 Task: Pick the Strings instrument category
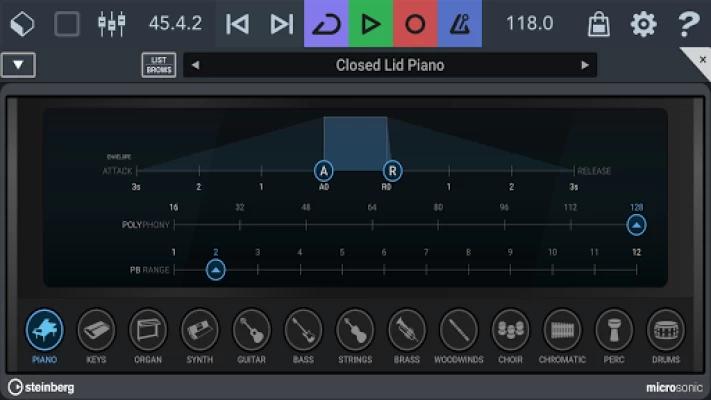(355, 330)
